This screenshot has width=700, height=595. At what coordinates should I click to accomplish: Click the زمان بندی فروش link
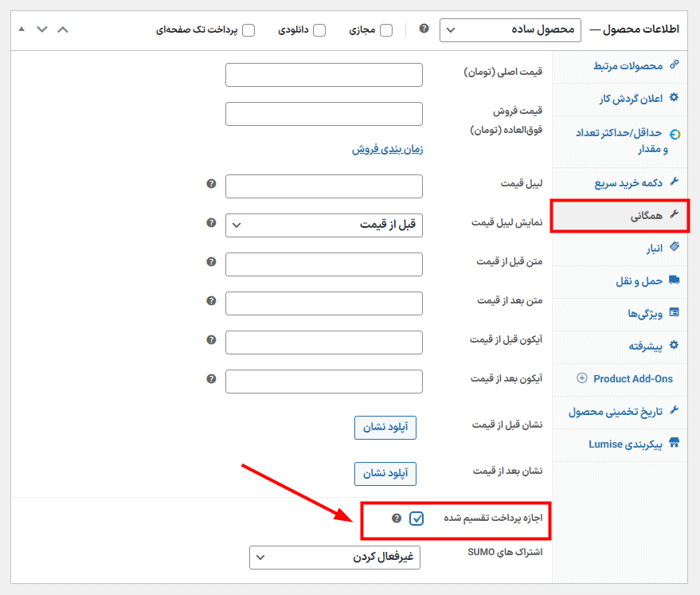coord(387,149)
